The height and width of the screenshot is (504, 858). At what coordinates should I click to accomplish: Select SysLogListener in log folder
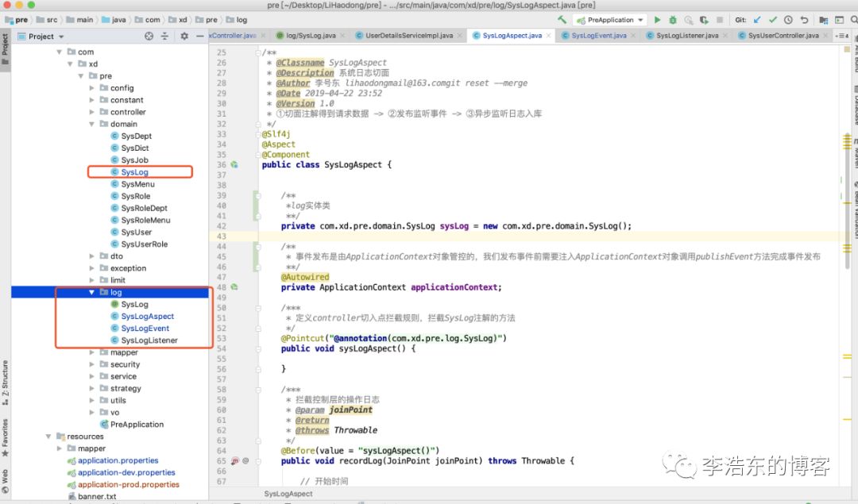tap(149, 340)
